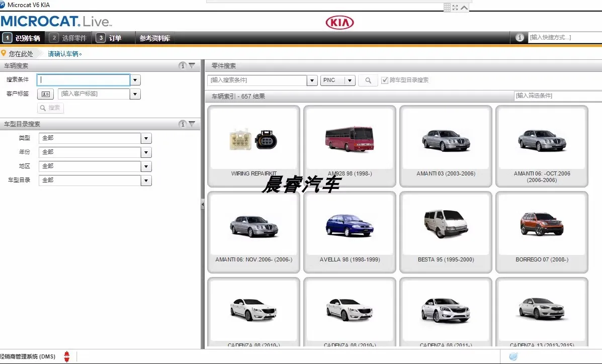This screenshot has width=602, height=364.
Task: Click the vehicle Search button (搜索)
Action: [50, 108]
